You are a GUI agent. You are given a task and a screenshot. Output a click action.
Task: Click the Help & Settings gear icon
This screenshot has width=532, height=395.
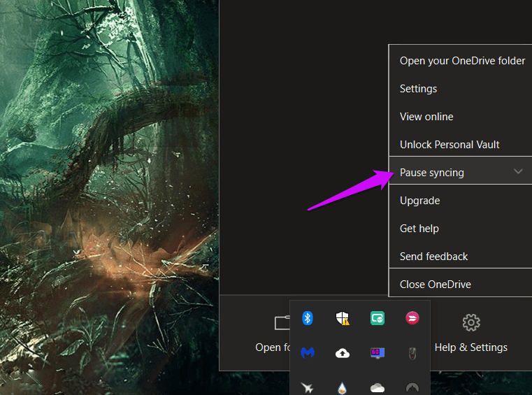click(x=471, y=322)
